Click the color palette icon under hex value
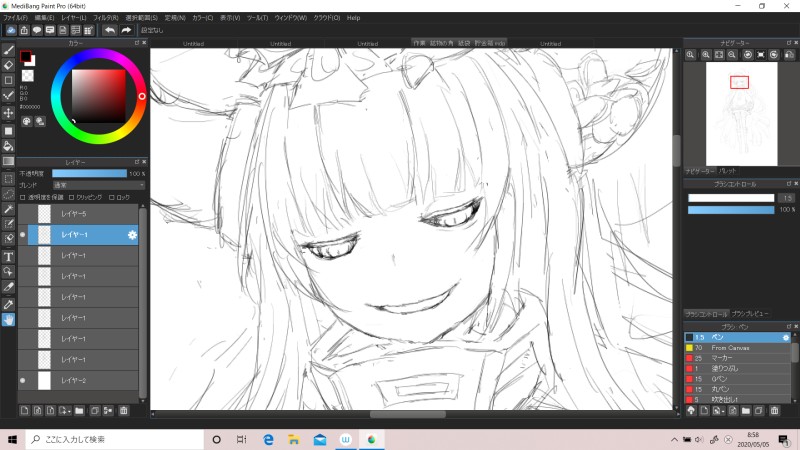This screenshot has width=800, height=450. (x=27, y=121)
